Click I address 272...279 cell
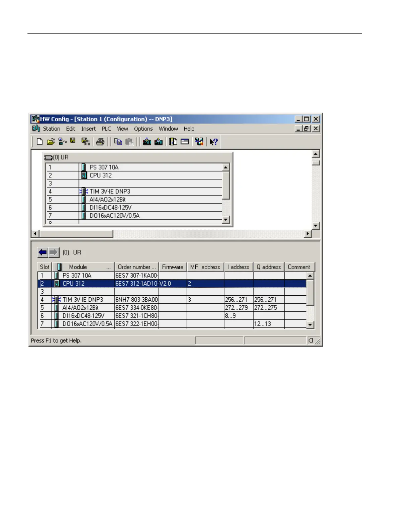 point(239,308)
